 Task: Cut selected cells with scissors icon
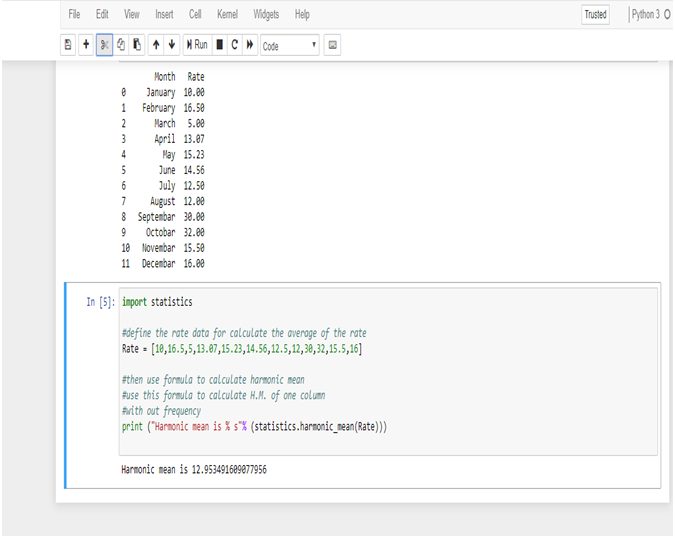104,45
